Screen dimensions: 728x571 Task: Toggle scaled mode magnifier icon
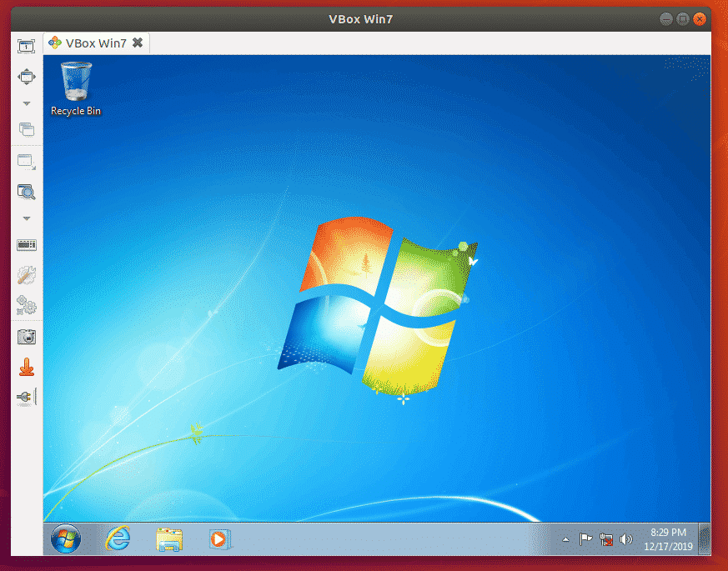(27, 192)
